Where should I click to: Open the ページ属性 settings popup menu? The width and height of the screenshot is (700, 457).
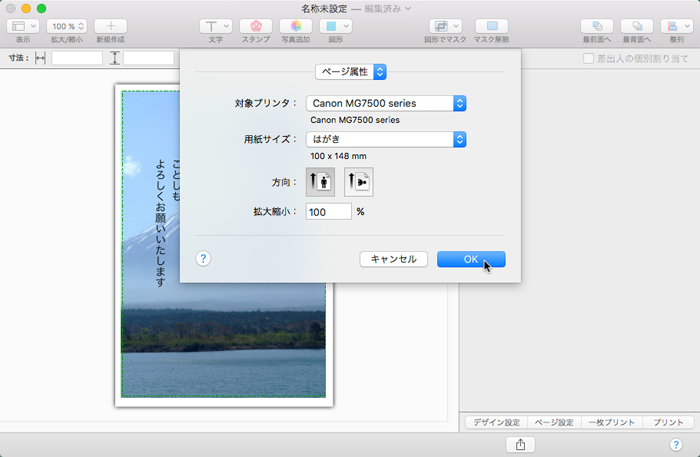coord(351,72)
